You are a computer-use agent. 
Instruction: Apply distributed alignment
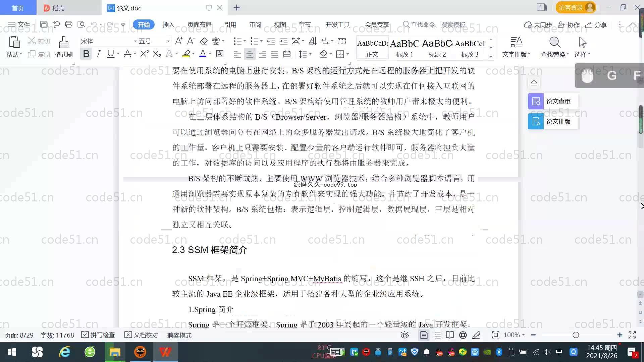point(287,54)
